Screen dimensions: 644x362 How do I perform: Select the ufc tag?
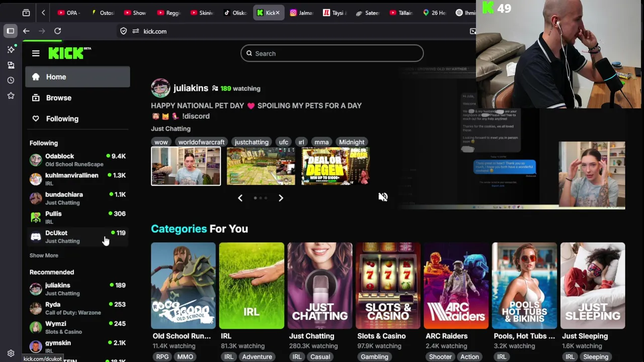pos(284,142)
